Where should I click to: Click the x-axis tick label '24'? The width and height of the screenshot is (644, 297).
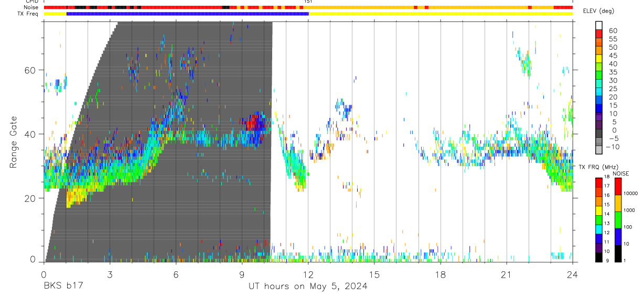[572, 274]
